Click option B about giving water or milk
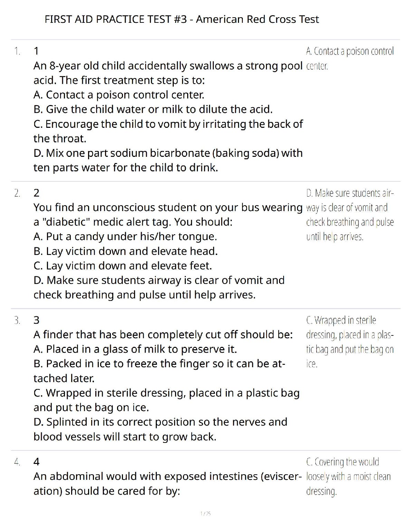 (153, 109)
